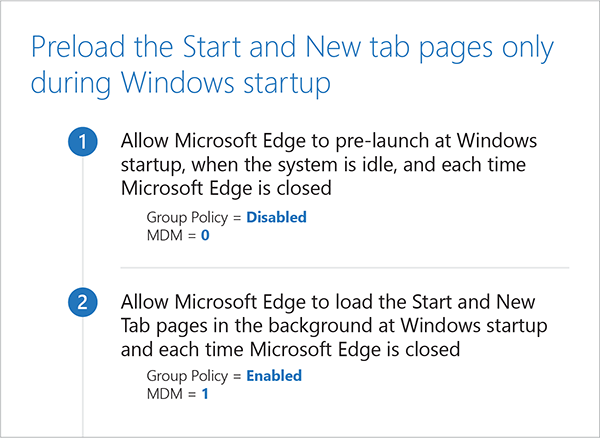This screenshot has height=438, width=600.
Task: Click the blue number 2 step circle
Action: point(82,304)
